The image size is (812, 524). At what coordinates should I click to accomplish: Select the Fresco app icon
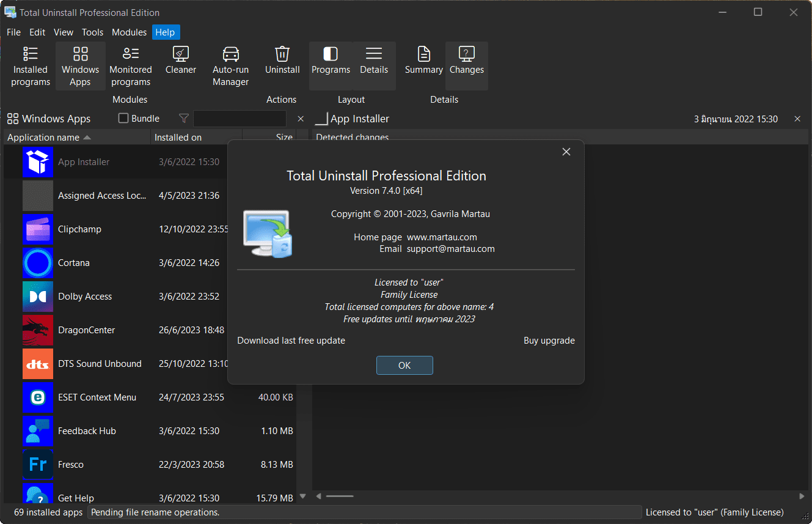point(38,465)
